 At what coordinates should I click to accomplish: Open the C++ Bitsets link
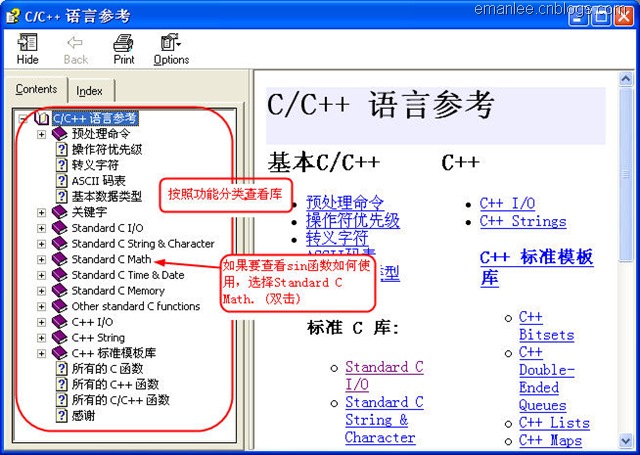coord(546,326)
